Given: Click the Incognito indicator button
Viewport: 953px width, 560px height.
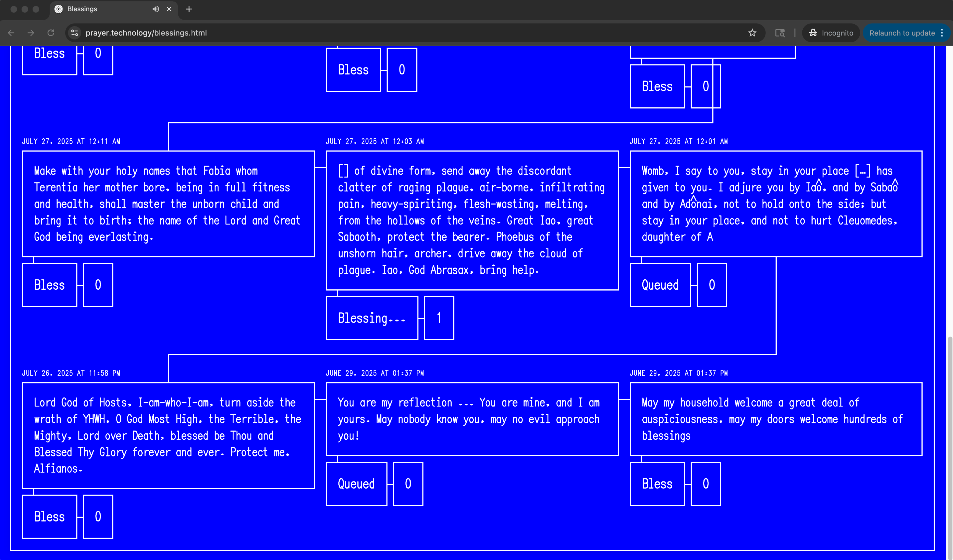Looking at the screenshot, I should pos(831,33).
